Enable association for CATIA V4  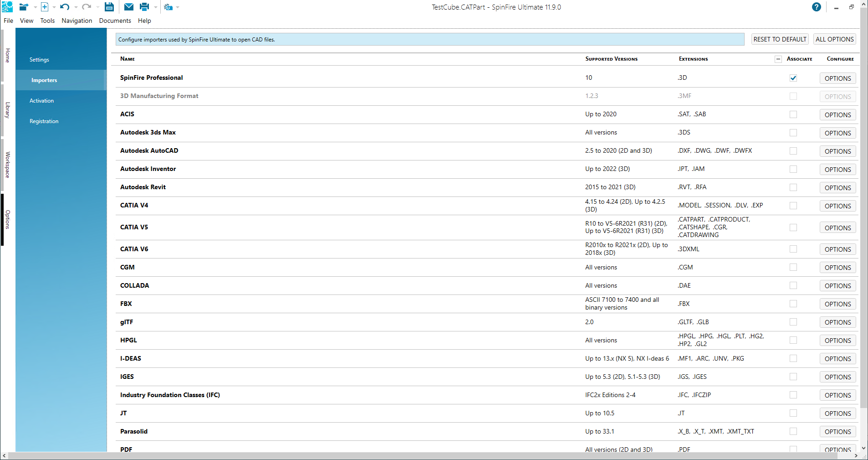click(x=793, y=206)
